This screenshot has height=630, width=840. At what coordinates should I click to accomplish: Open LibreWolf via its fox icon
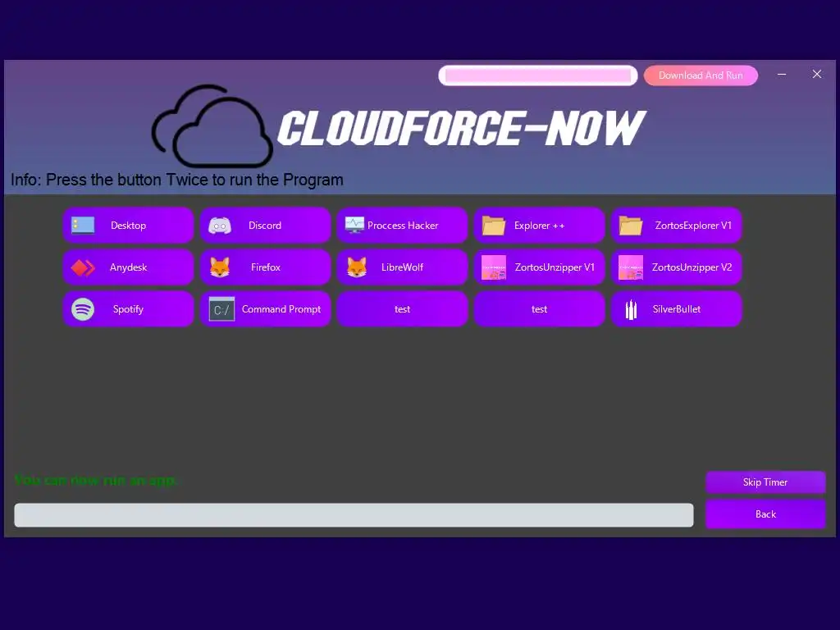pyautogui.click(x=357, y=267)
